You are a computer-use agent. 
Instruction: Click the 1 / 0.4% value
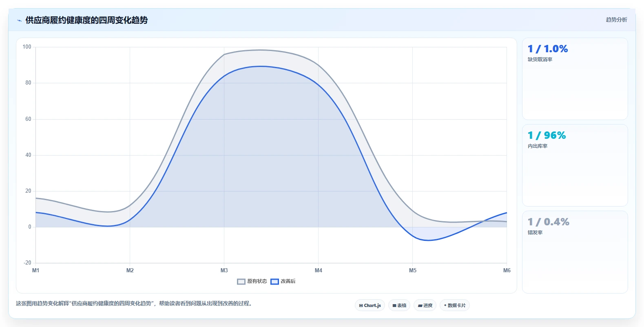coord(548,222)
